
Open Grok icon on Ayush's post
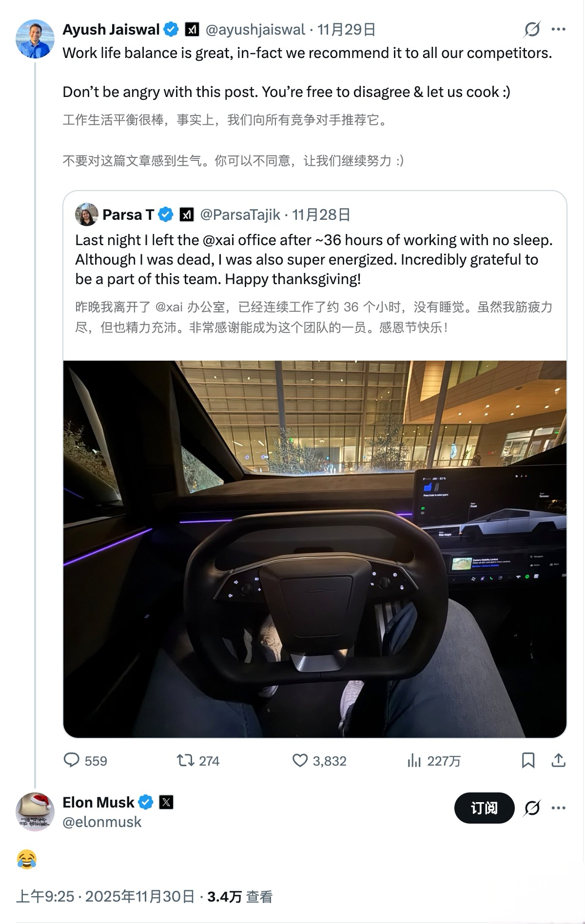[532, 30]
